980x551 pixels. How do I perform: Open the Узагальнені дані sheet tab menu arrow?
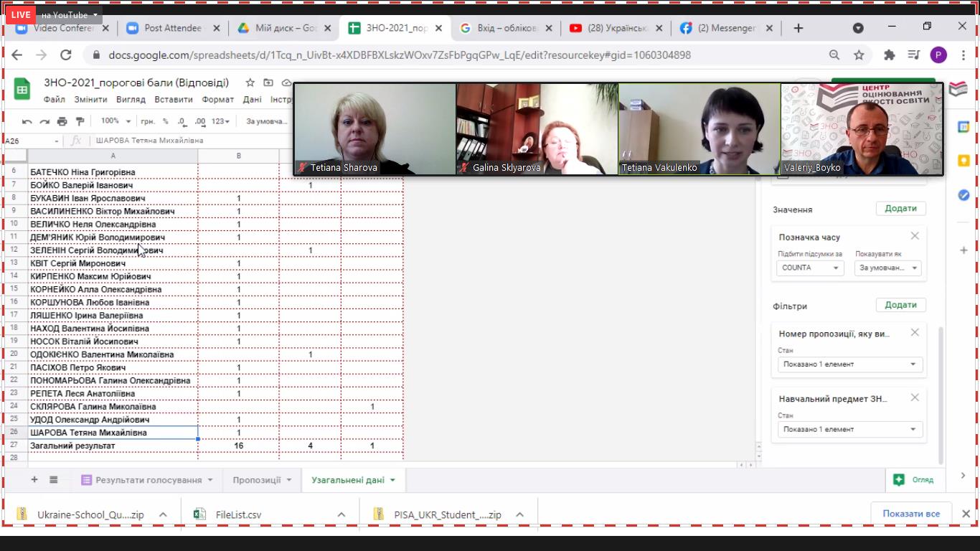[393, 480]
